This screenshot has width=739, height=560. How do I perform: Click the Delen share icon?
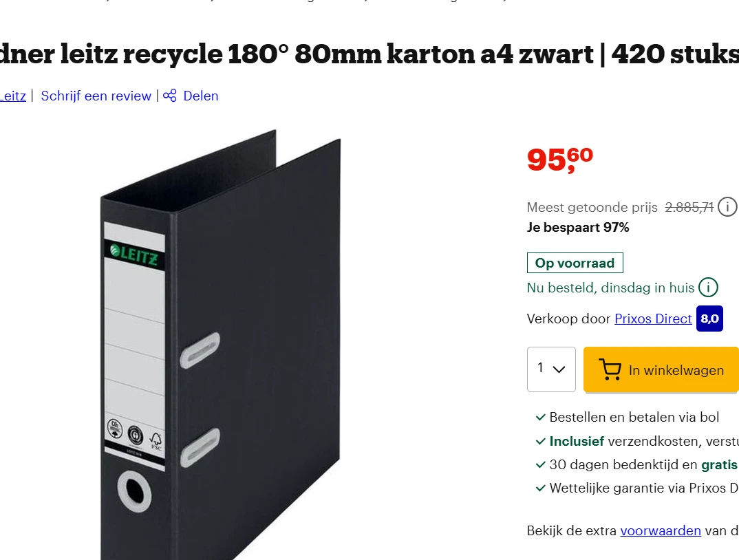coord(169,96)
